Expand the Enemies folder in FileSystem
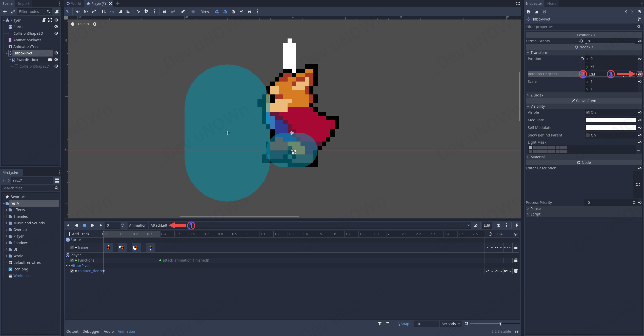The width and height of the screenshot is (644, 336). pyautogui.click(x=7, y=216)
